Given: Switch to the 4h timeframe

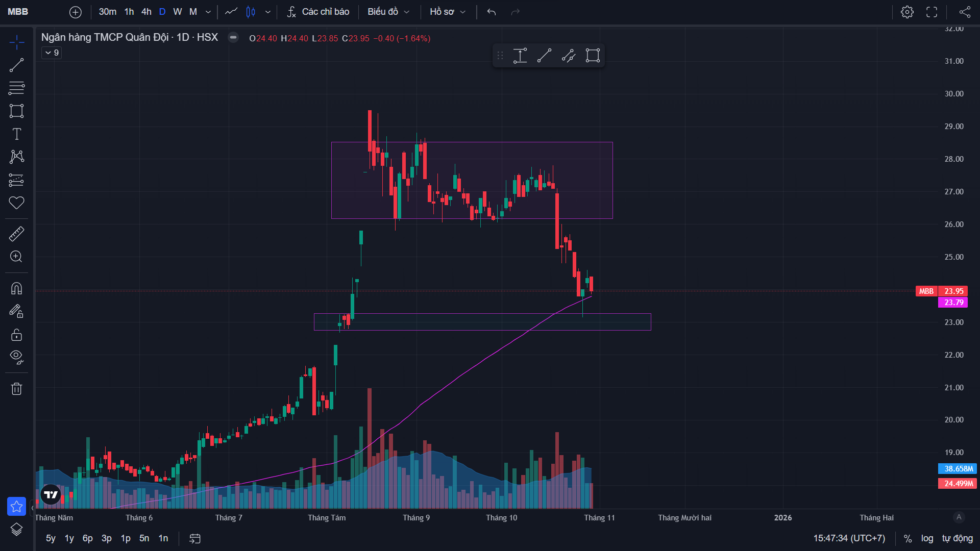Looking at the screenshot, I should click(146, 12).
